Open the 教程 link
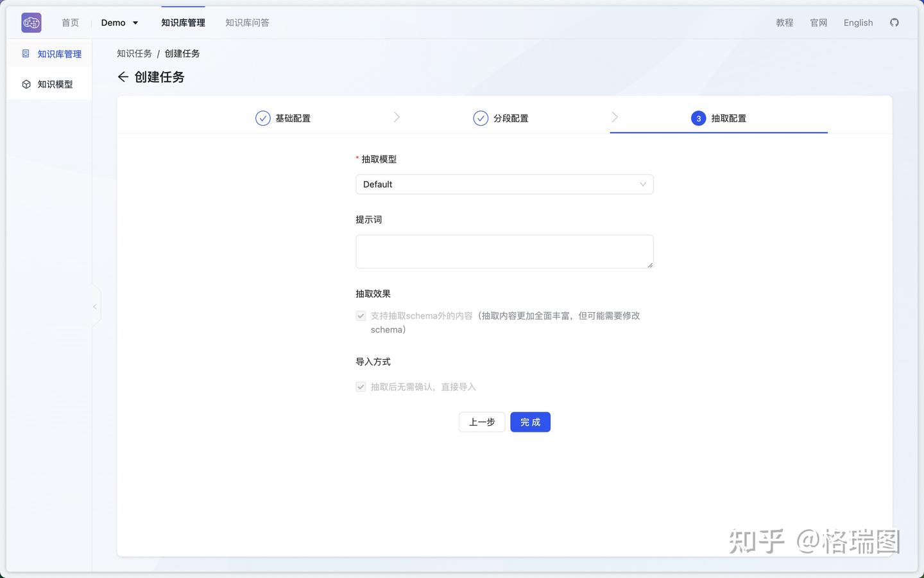 click(784, 22)
